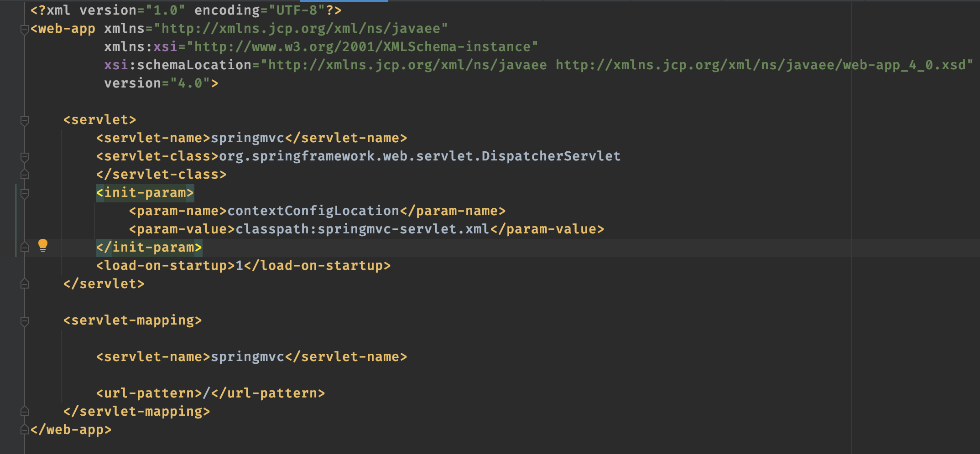Click the contextConfigLocation parameter name

pos(313,211)
